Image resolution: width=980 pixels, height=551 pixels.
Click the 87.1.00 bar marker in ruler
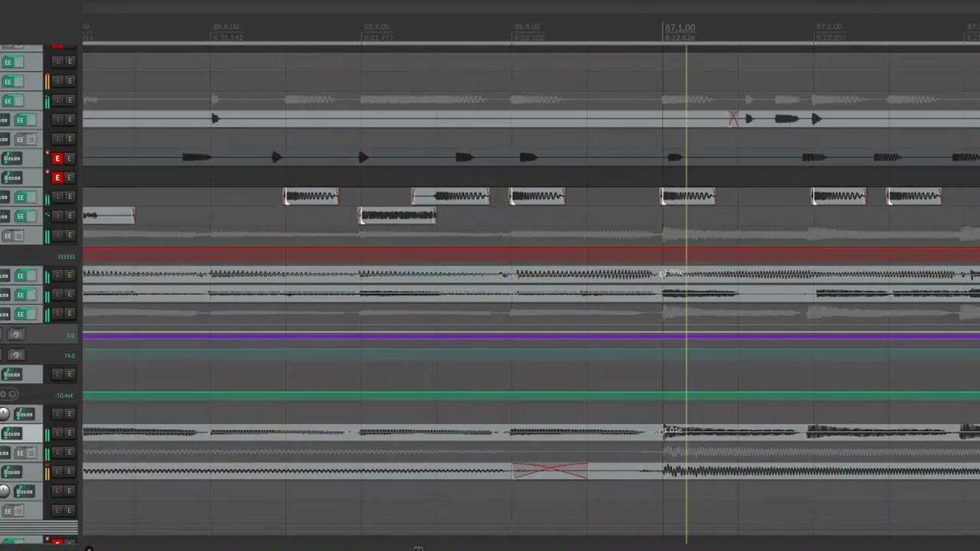pyautogui.click(x=680, y=28)
